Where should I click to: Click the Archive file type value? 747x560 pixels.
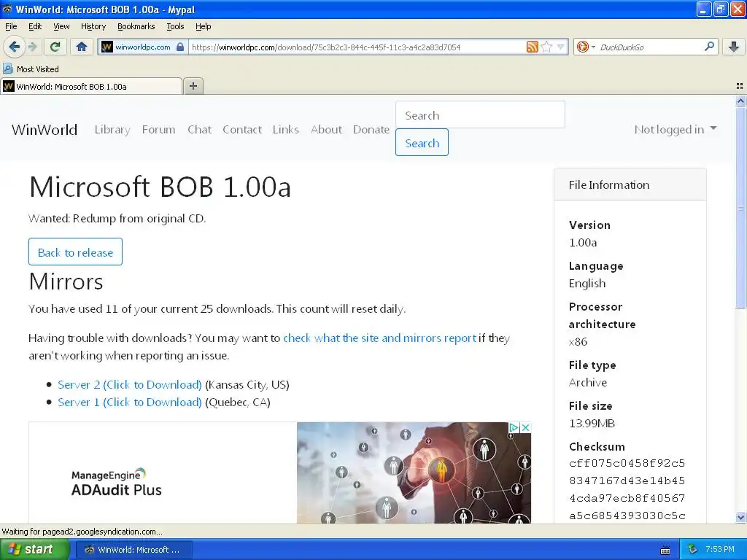(x=588, y=383)
